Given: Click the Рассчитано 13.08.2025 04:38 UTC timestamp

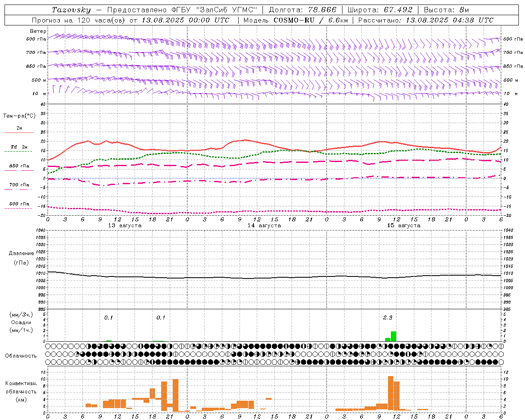Looking at the screenshot, I should [x=426, y=20].
